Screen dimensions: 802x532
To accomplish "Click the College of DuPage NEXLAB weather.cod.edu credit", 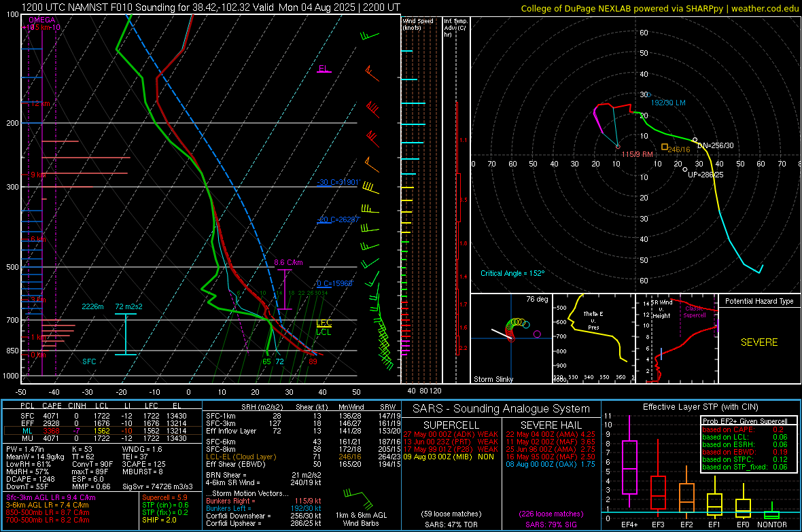I will (x=659, y=8).
